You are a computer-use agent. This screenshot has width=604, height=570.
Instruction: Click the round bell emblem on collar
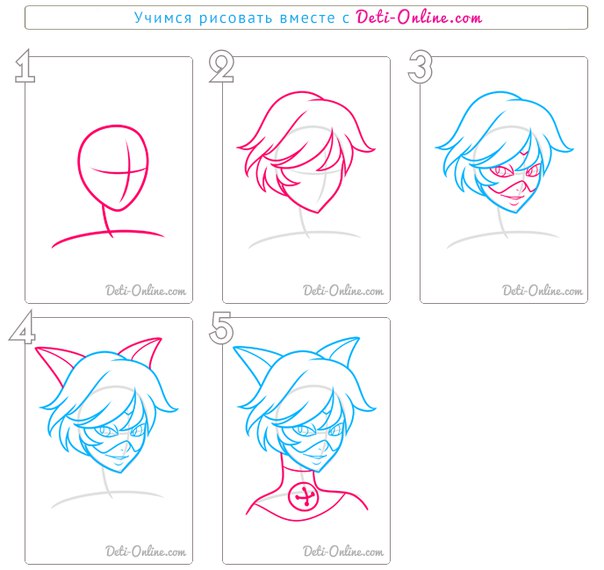click(304, 498)
